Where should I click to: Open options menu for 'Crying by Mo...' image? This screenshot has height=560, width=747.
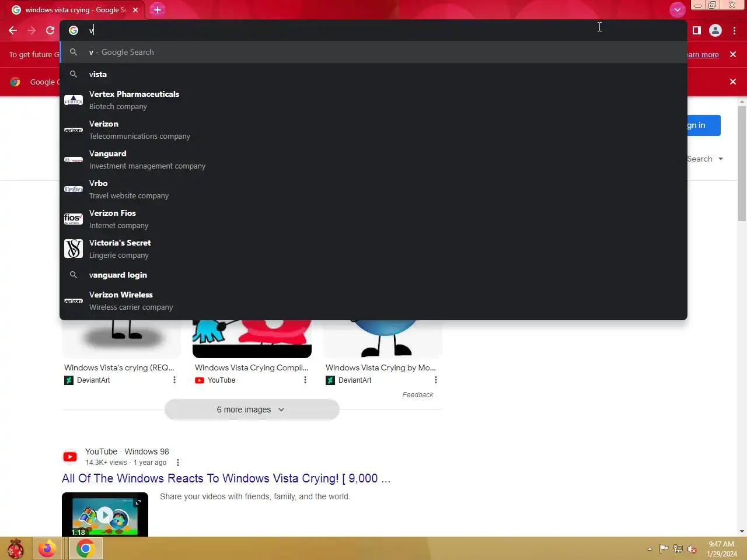coord(435,380)
